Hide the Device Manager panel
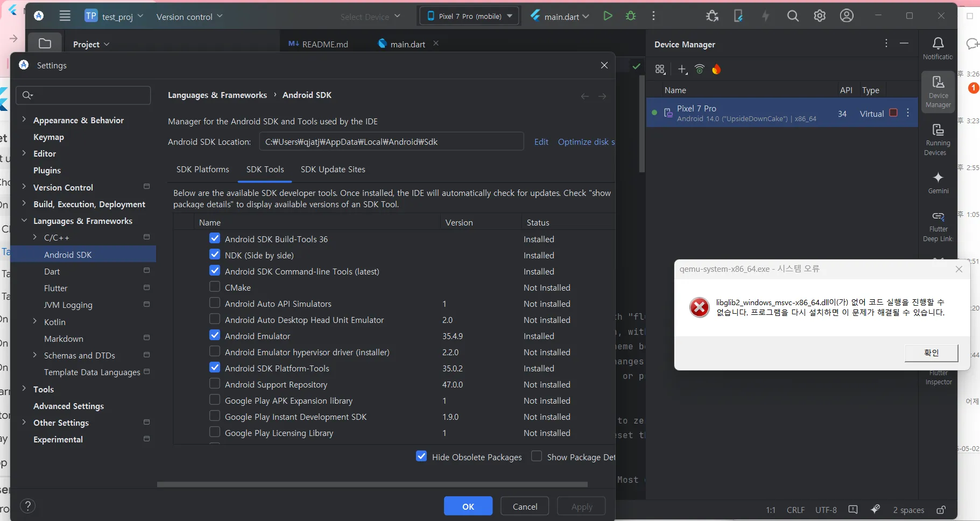This screenshot has height=521, width=980. coord(904,43)
